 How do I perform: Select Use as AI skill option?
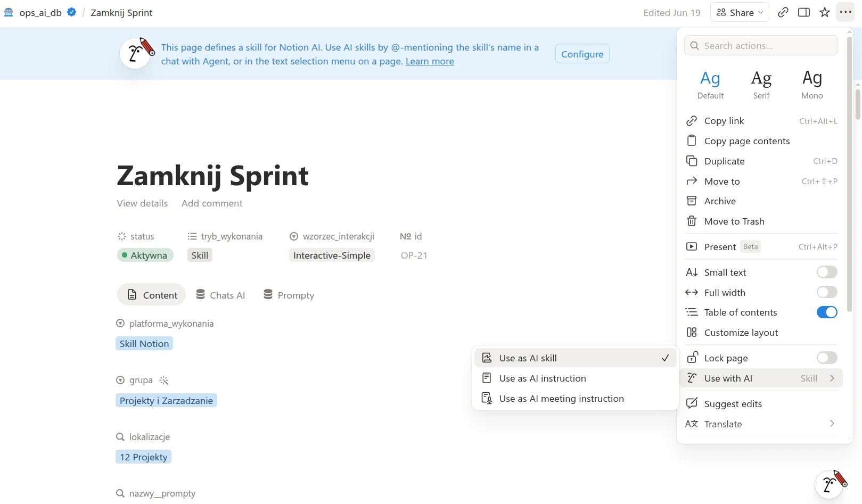coord(575,358)
